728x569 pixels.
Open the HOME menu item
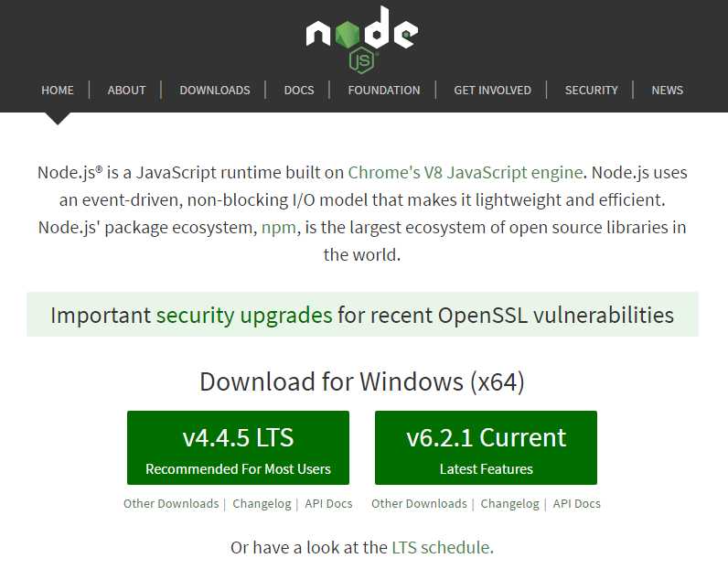[58, 90]
